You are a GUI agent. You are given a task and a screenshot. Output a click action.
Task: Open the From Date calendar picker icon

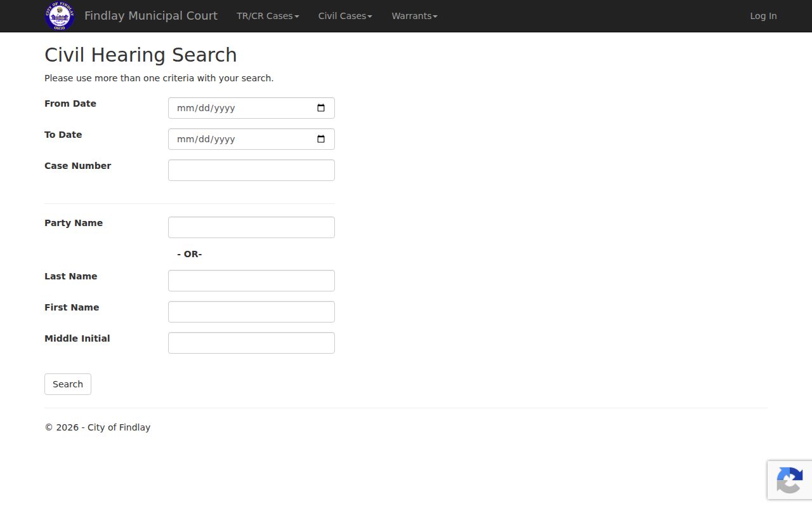(321, 108)
